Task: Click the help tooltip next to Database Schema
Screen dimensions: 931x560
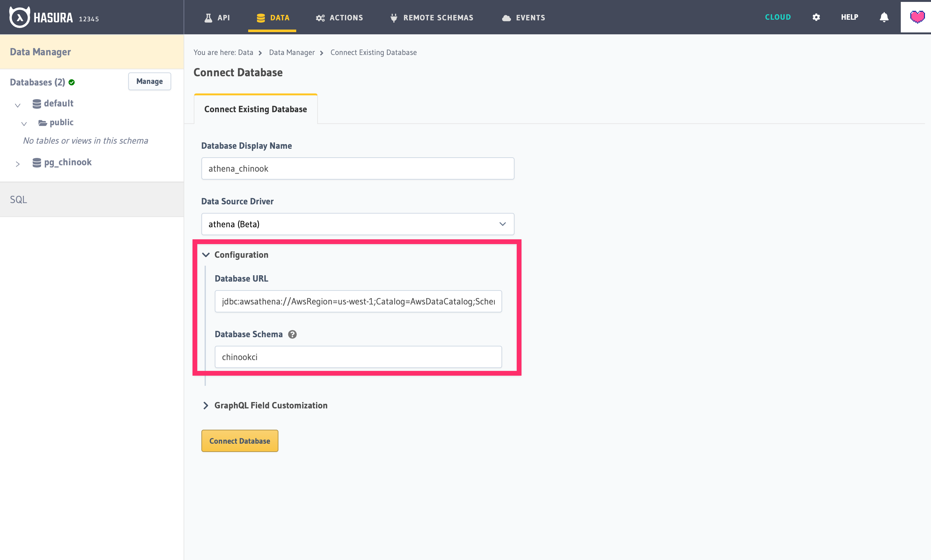Action: [292, 334]
